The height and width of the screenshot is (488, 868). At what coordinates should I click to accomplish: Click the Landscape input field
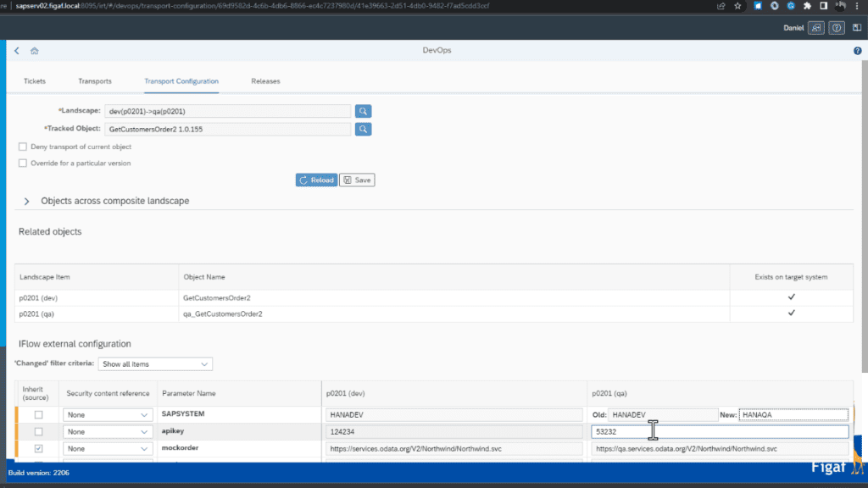tap(227, 111)
